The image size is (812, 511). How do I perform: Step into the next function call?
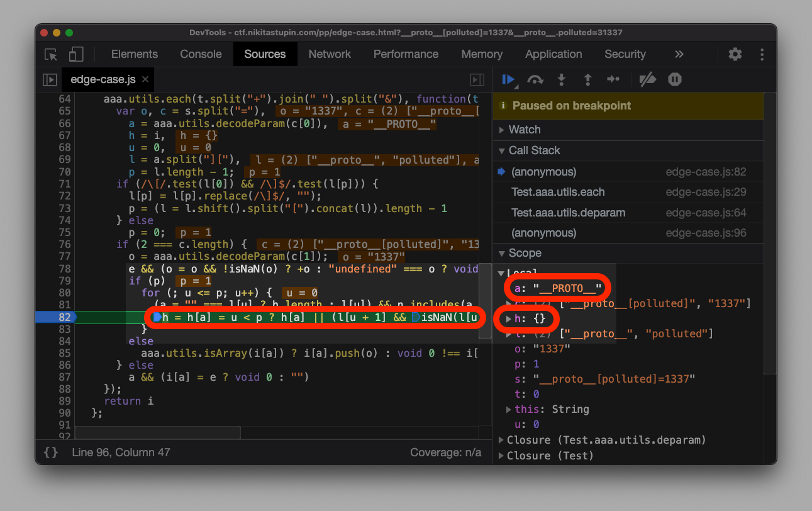pos(562,79)
